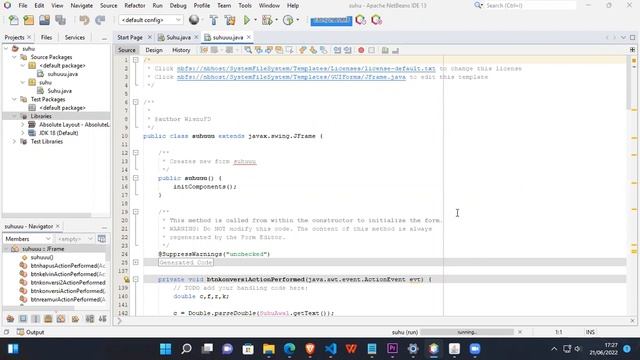Click the Save All toolbar icon
640x360 pixels.
click(x=60, y=20)
